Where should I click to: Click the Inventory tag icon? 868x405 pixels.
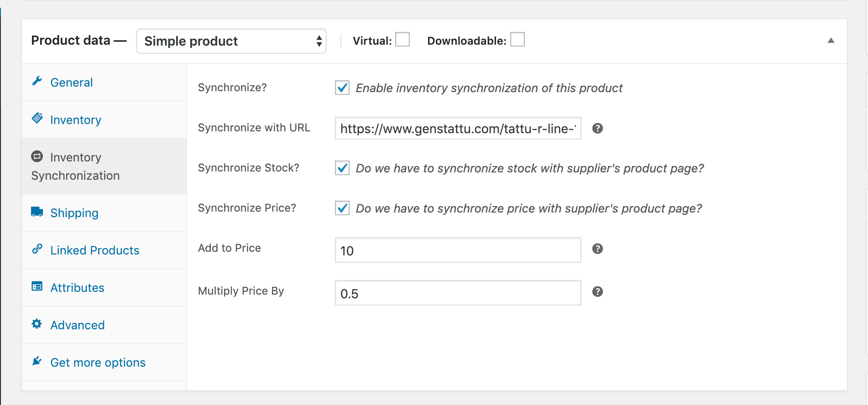pyautogui.click(x=37, y=119)
